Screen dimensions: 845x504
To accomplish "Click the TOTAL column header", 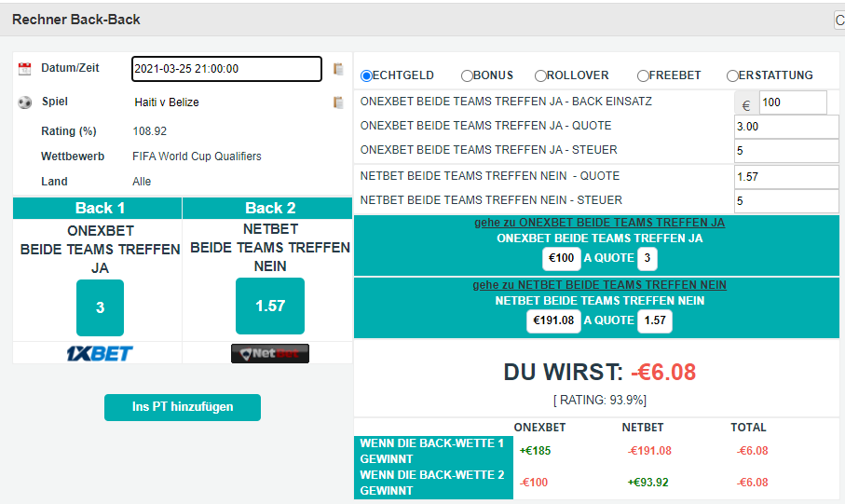I will 748,428.
